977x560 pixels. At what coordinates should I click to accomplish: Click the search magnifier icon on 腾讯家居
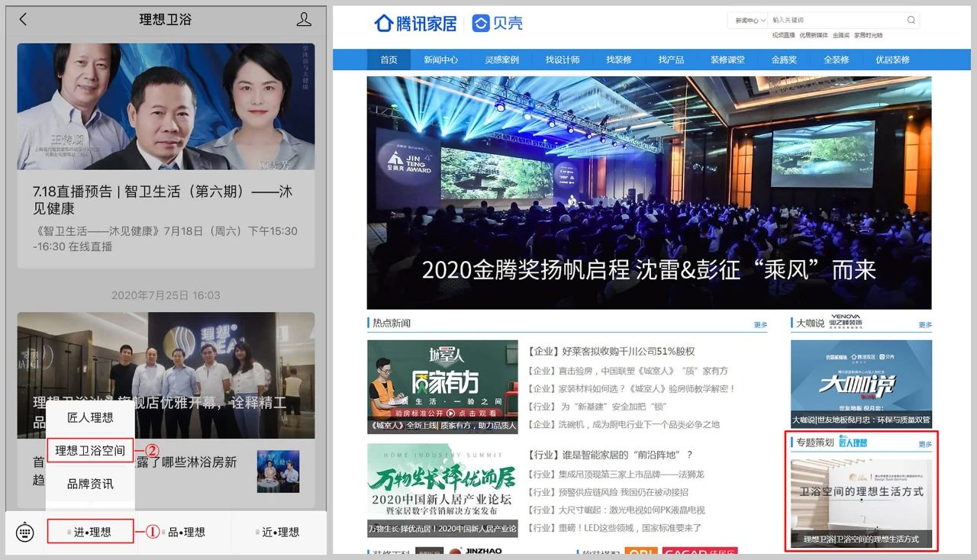click(x=911, y=21)
